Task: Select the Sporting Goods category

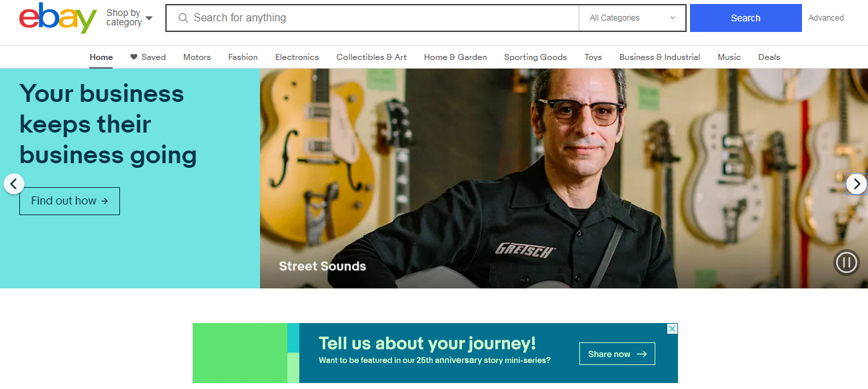Action: pos(535,57)
